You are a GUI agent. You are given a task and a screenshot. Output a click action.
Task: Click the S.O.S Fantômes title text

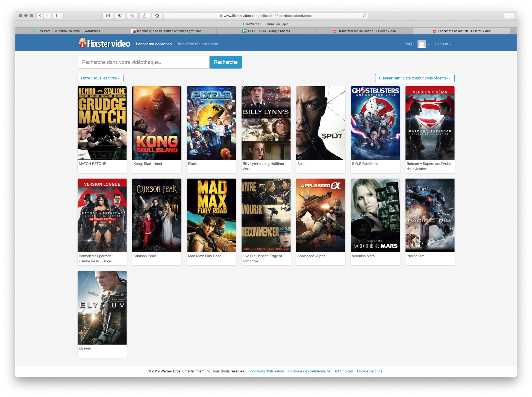pos(365,164)
